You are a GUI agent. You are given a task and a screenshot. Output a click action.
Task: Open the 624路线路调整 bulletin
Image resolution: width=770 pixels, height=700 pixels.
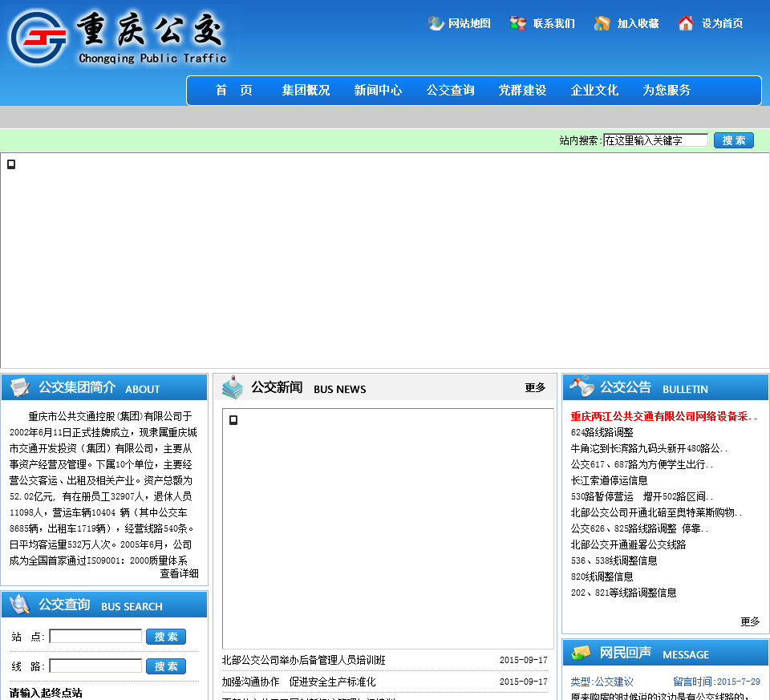[x=602, y=432]
